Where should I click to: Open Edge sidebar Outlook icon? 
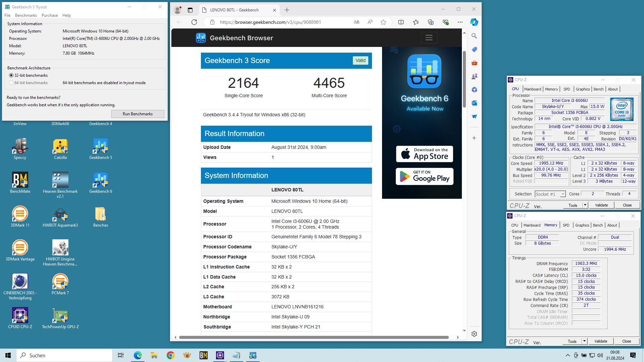474,103
